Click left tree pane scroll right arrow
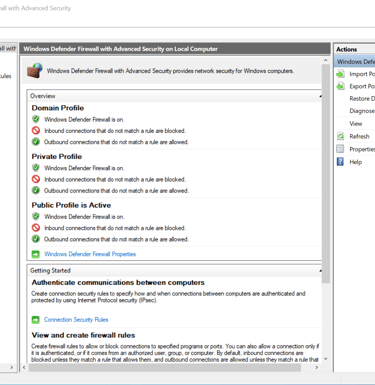The height and width of the screenshot is (385, 375). (x=12, y=367)
